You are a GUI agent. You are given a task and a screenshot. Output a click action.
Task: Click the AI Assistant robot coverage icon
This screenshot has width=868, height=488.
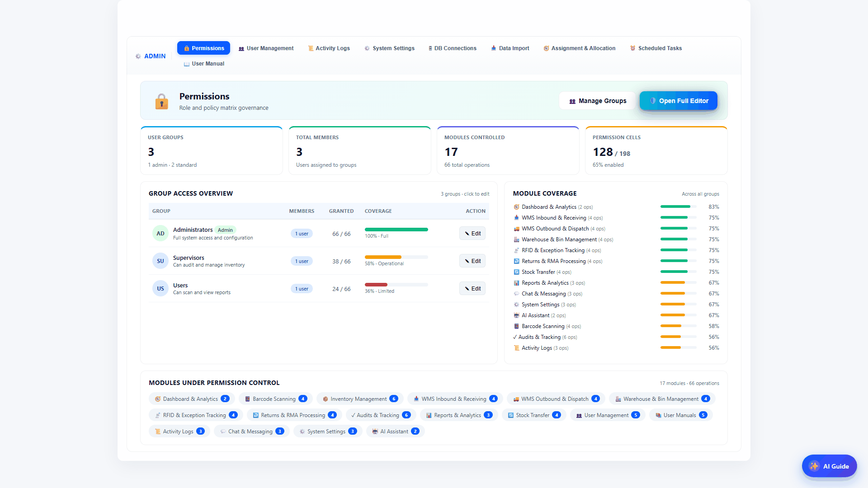tap(516, 315)
